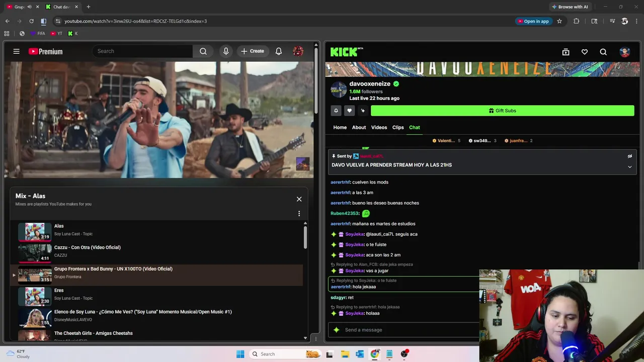Click the YouTube page vertical scrollbar
This screenshot has width=644, height=362.
316,80
